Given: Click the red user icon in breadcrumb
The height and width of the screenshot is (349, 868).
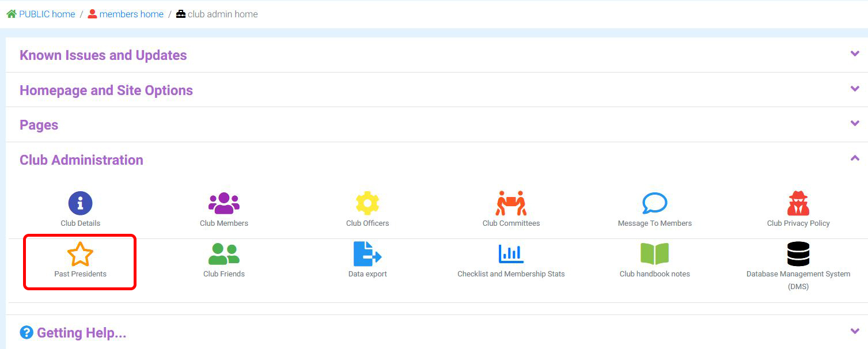Looking at the screenshot, I should point(92,14).
